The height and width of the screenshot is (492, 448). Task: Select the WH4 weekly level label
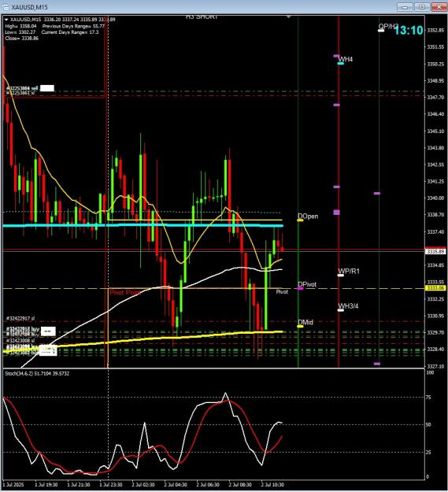346,59
